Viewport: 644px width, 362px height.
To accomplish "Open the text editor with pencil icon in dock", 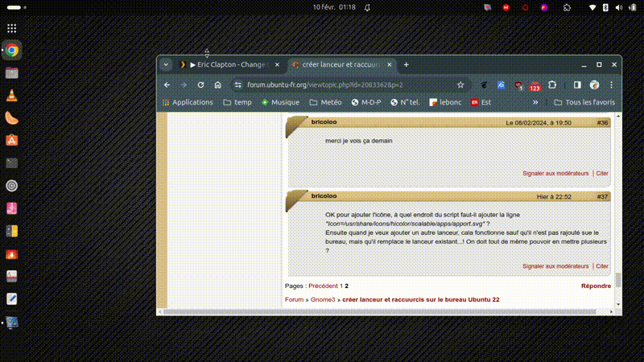I will click(11, 298).
